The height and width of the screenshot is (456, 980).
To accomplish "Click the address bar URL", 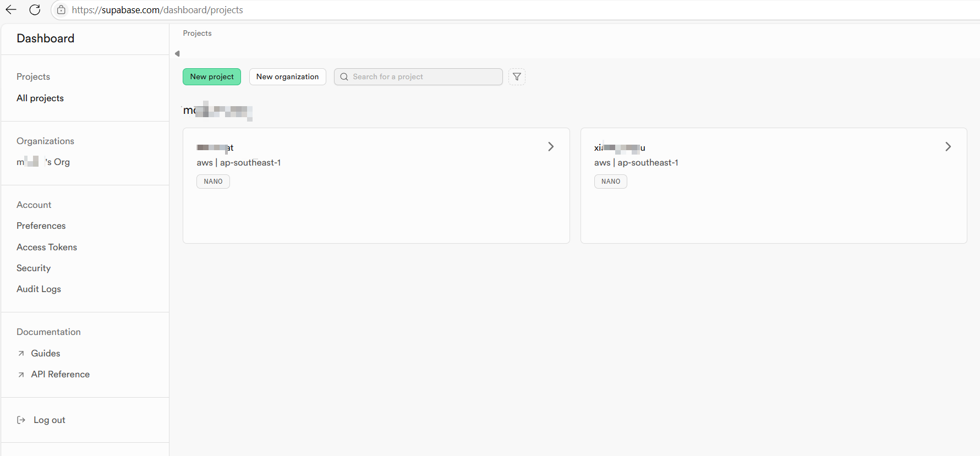I will [x=157, y=10].
